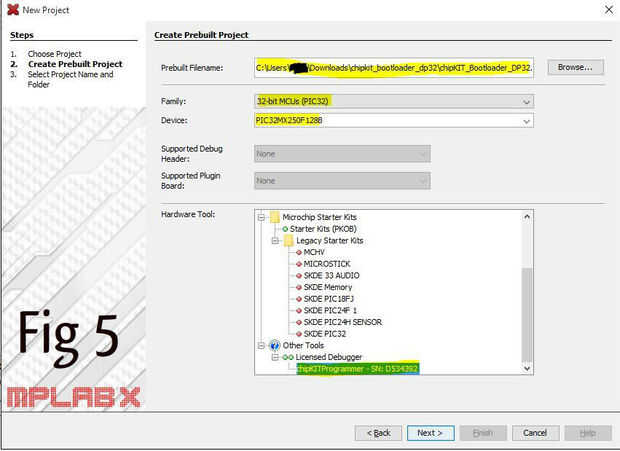The image size is (620, 451).
Task: Select SKDE 33 AUDIO entry
Action: tap(331, 276)
